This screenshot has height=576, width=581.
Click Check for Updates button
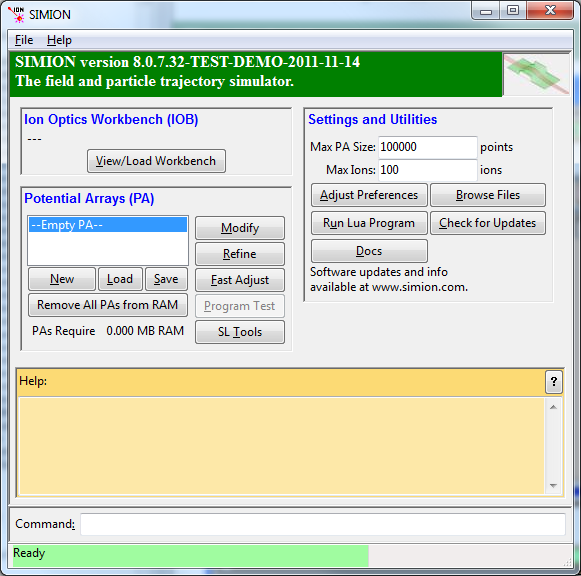(488, 223)
